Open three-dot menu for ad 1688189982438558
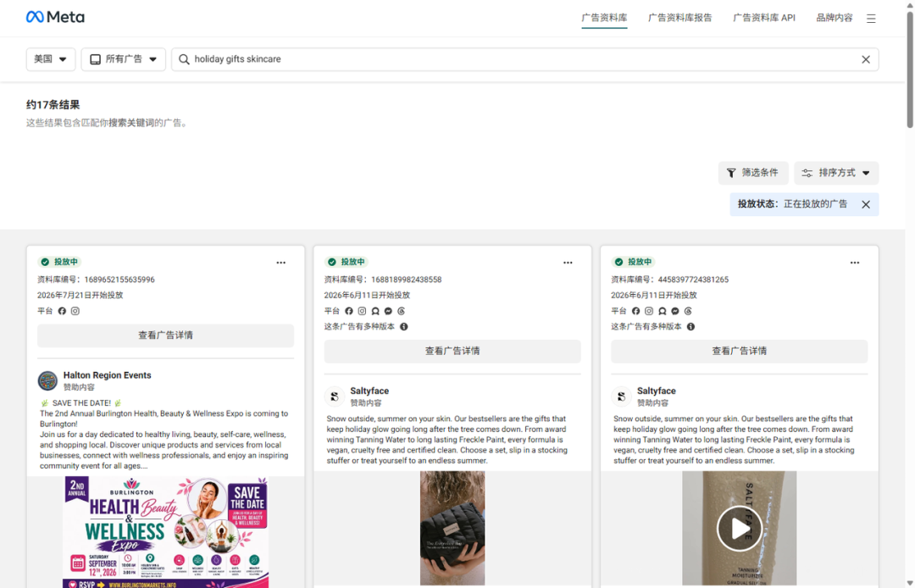This screenshot has height=588, width=915. click(568, 263)
